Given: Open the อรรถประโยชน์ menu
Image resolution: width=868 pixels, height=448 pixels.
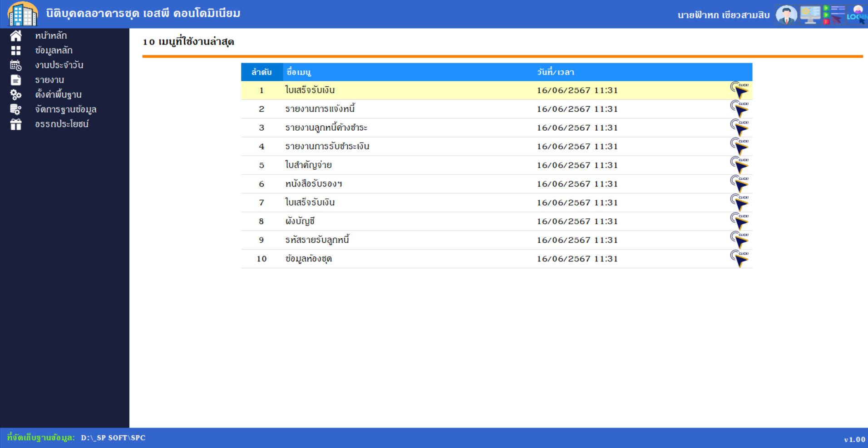Looking at the screenshot, I should tap(62, 124).
